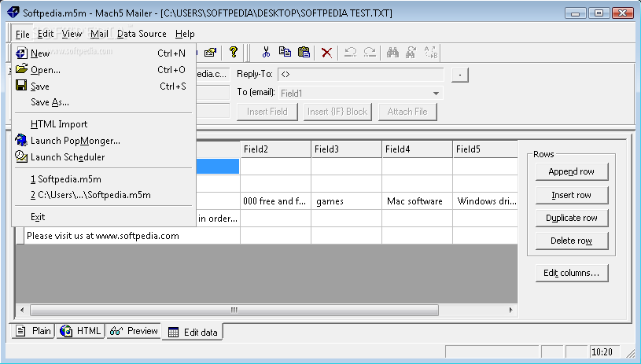Choose Exit from the File menu
Screen dimensions: 641x364
tap(104, 217)
